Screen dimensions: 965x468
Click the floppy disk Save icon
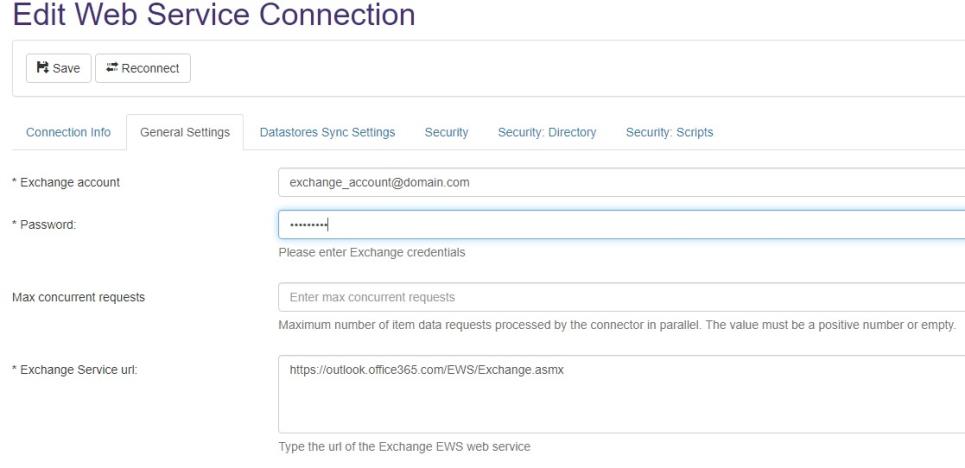point(42,68)
